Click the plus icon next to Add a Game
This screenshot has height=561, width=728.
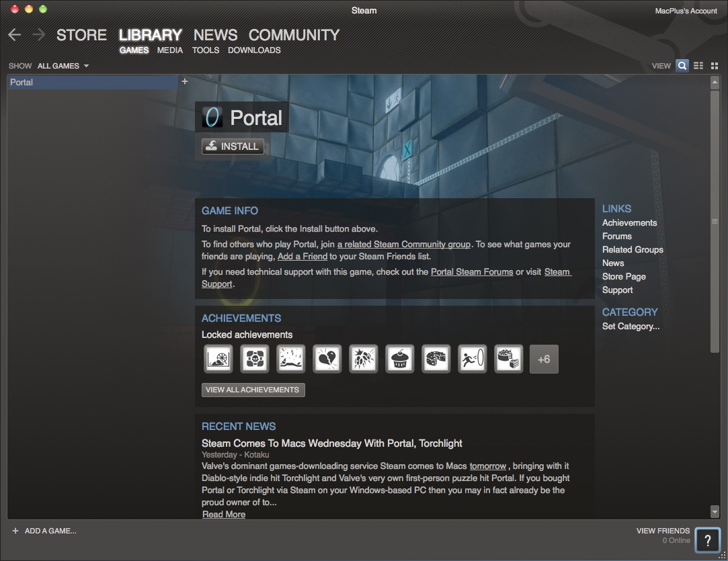[15, 531]
